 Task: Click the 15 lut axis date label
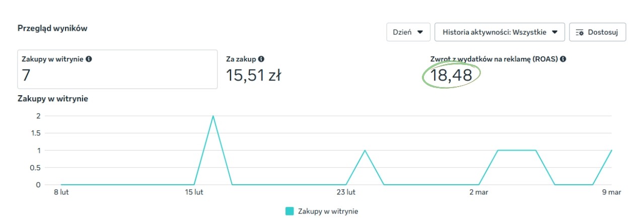pos(194,192)
